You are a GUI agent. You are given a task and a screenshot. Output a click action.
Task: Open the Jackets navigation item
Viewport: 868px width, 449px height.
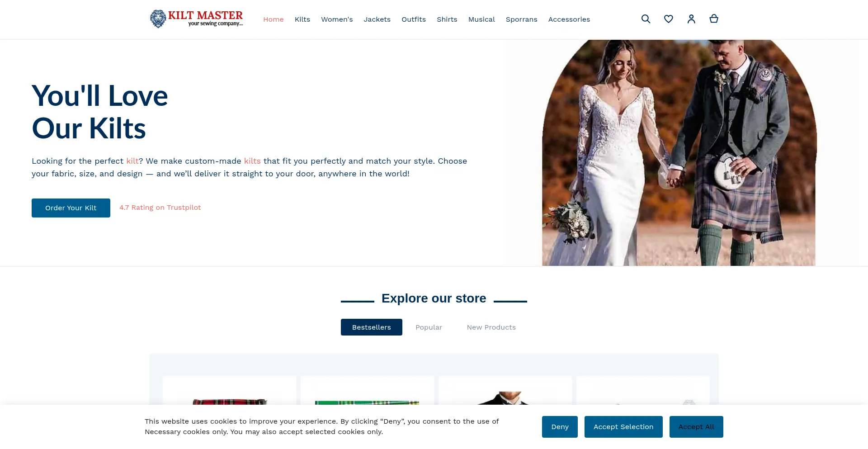coord(377,19)
